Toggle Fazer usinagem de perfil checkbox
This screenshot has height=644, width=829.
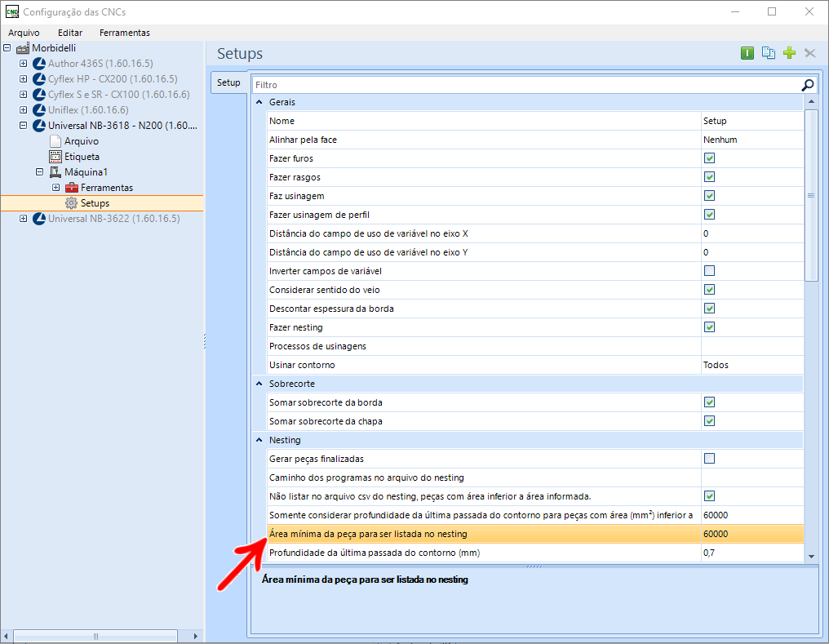point(710,215)
